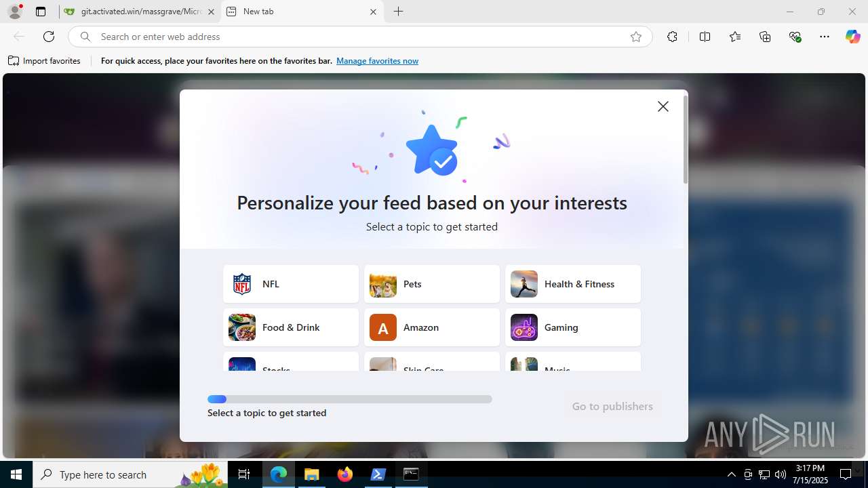
Task: Select the Amazon topic
Action: pos(432,327)
